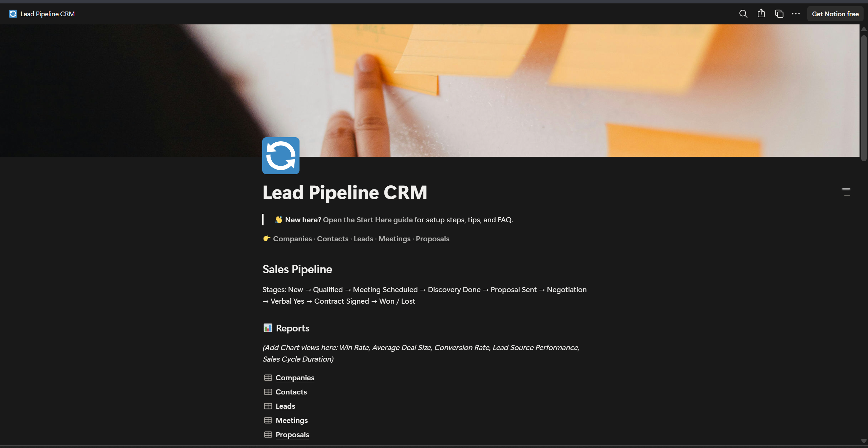Viewport: 868px width, 448px height.
Task: Follow the Meetings inline link
Action: click(394, 239)
